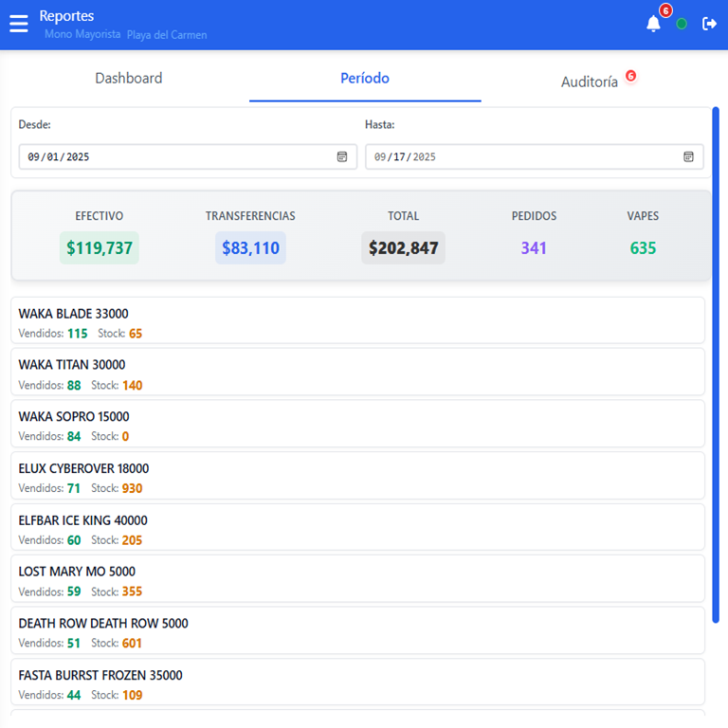The width and height of the screenshot is (728, 728).
Task: Select the WAKA BLADE 33000 product row
Action: (x=357, y=320)
